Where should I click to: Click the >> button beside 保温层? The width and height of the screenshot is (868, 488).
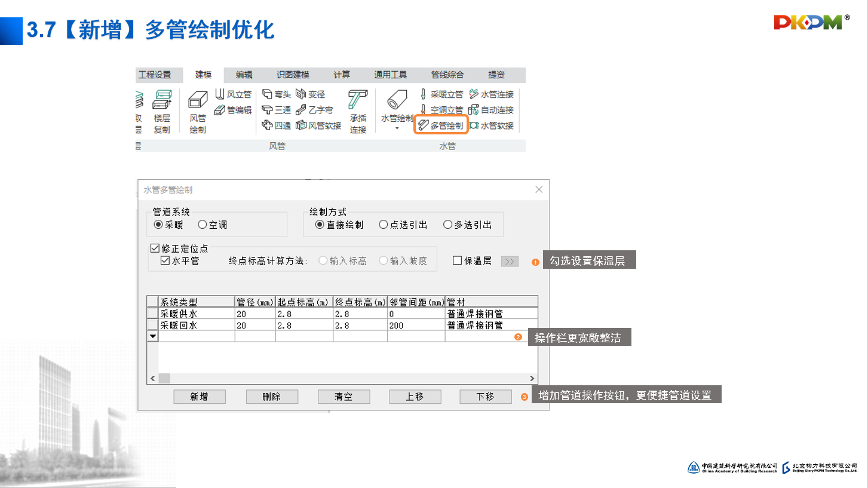pyautogui.click(x=510, y=261)
